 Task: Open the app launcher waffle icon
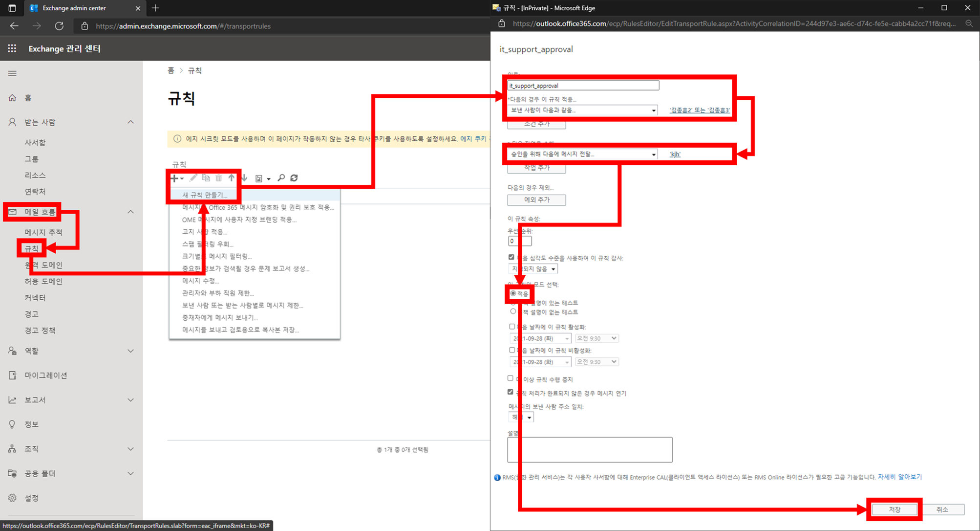(12, 48)
